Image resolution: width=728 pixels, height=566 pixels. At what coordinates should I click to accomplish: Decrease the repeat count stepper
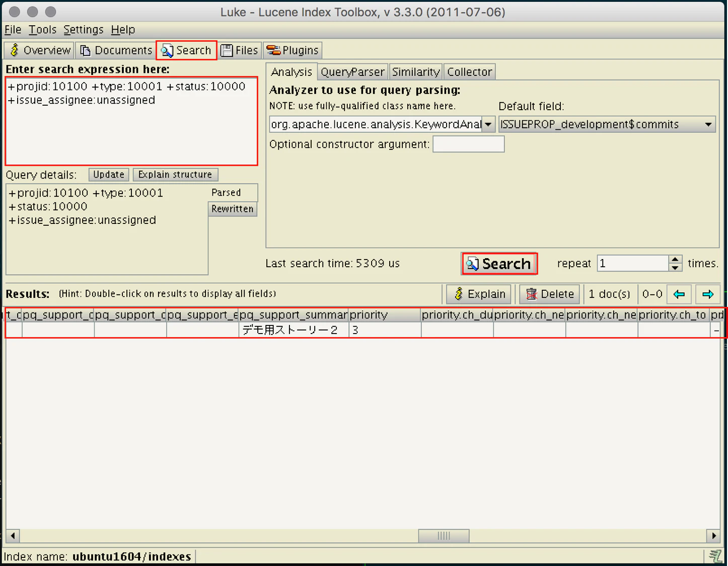pos(675,267)
